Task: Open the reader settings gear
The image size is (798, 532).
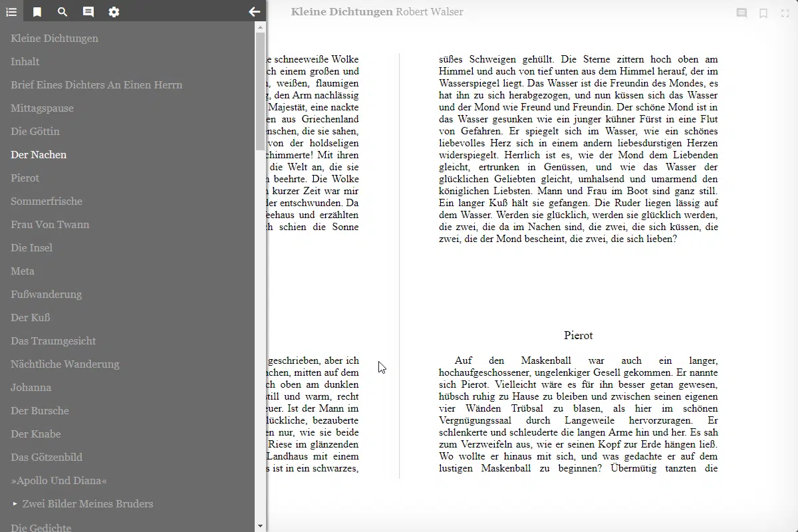Action: pos(114,11)
